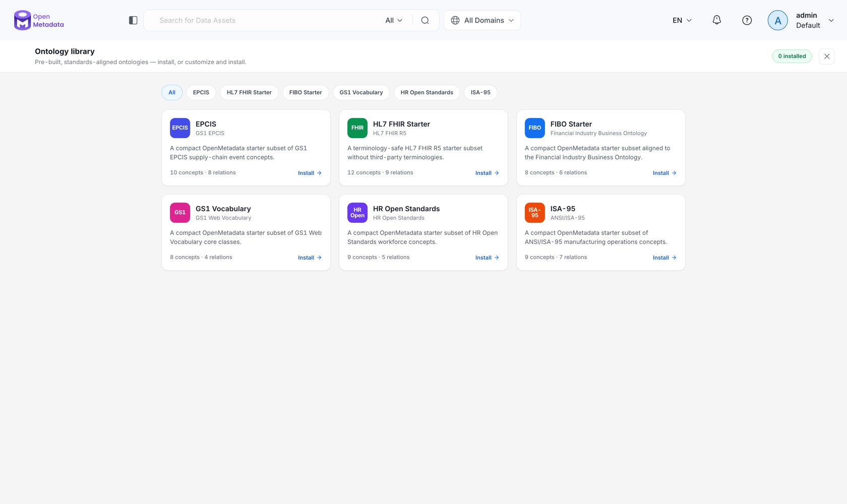Viewport: 847px width, 504px height.
Task: Open the help question mark icon
Action: (x=747, y=20)
